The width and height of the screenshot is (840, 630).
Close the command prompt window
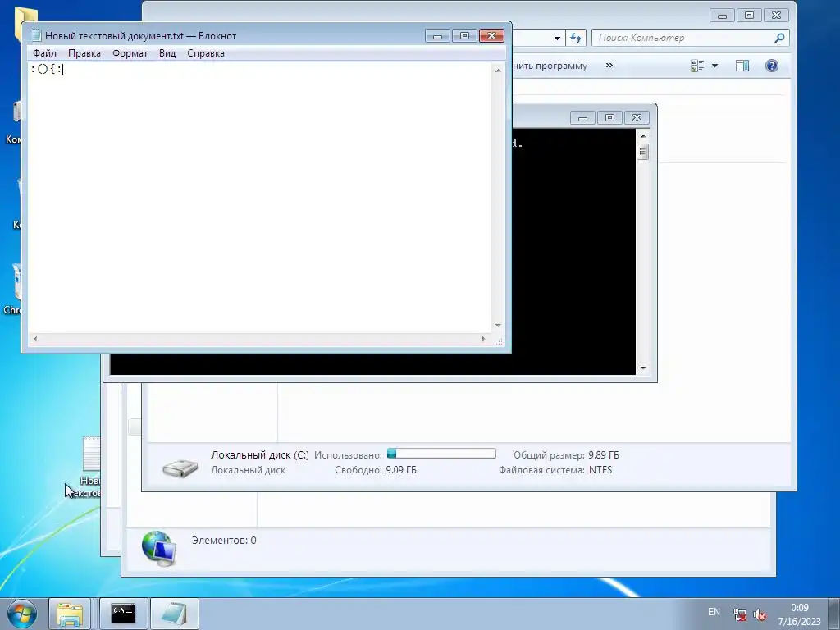[637, 118]
